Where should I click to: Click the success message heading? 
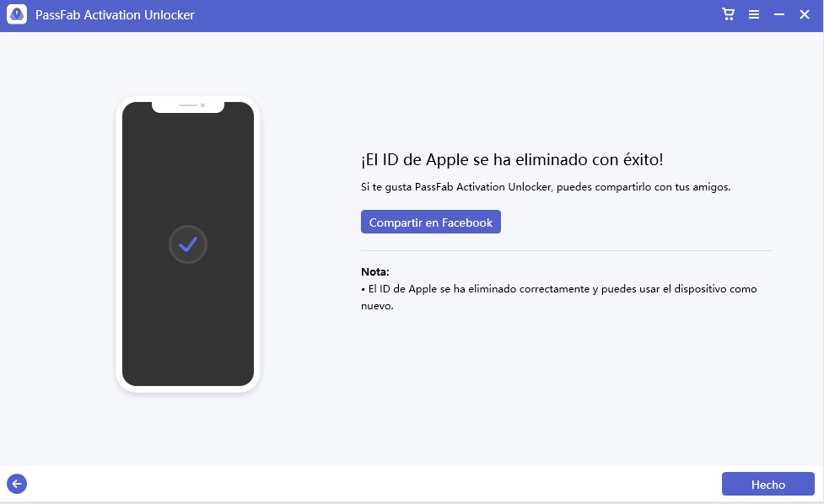coord(513,159)
